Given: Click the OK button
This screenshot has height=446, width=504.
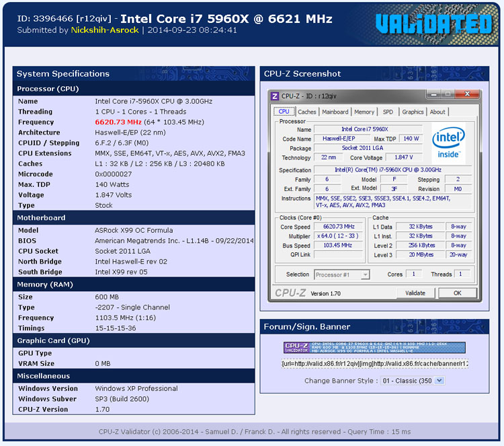Looking at the screenshot, I should pos(457,293).
